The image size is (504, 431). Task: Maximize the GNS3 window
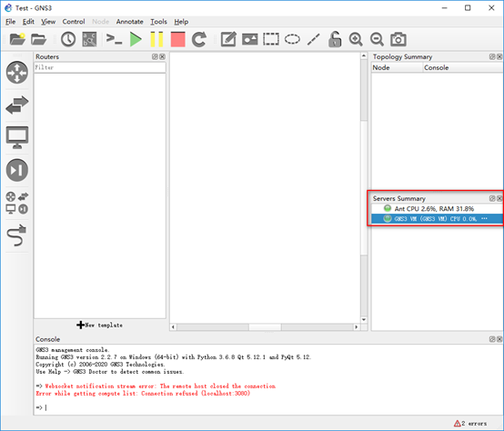(468, 7)
